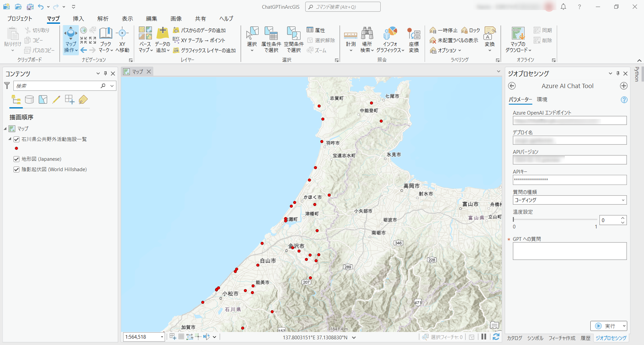Open the 解析 ribbon tab

pos(103,19)
